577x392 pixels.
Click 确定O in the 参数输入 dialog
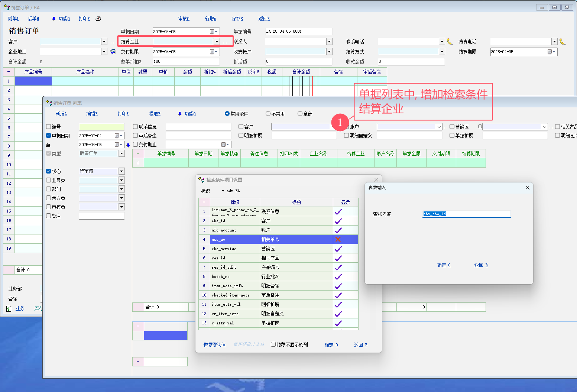tap(444, 265)
